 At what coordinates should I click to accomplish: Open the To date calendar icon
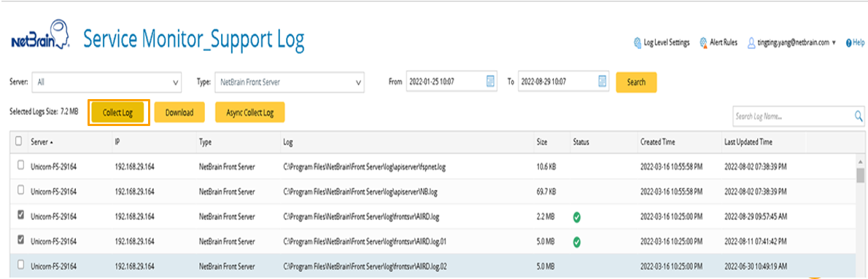click(602, 81)
